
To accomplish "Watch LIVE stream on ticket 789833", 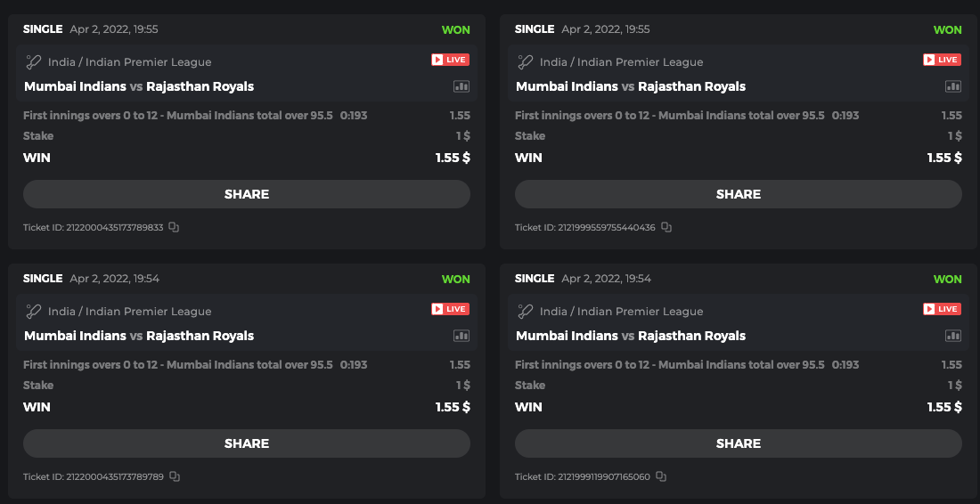I will point(450,60).
